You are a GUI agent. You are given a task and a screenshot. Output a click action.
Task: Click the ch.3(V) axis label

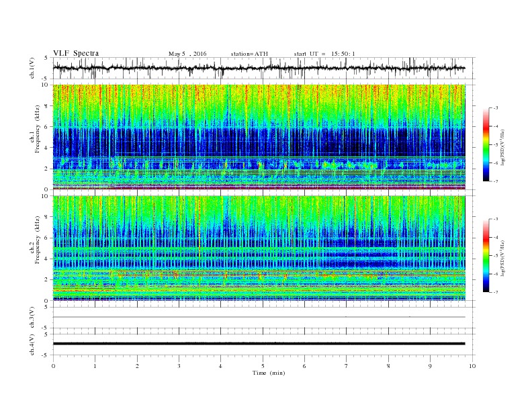click(x=32, y=318)
